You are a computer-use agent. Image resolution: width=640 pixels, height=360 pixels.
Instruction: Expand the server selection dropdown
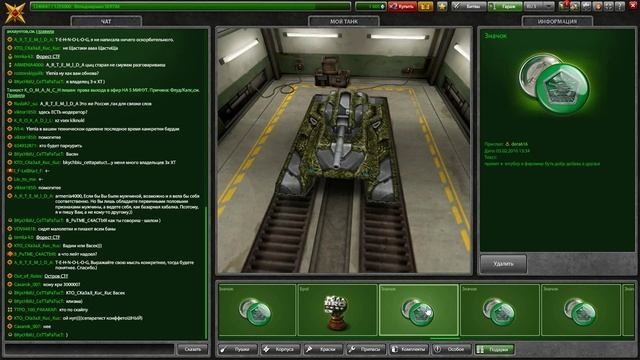coord(539,7)
